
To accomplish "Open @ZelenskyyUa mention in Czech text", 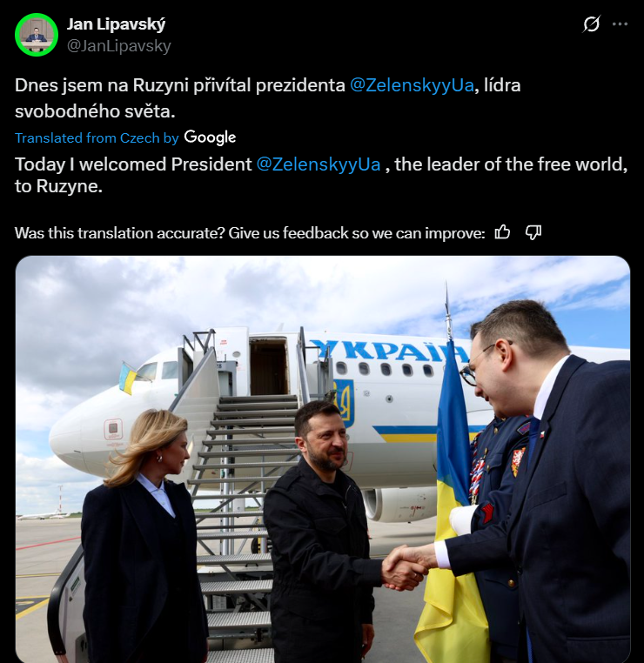I will click(x=412, y=85).
